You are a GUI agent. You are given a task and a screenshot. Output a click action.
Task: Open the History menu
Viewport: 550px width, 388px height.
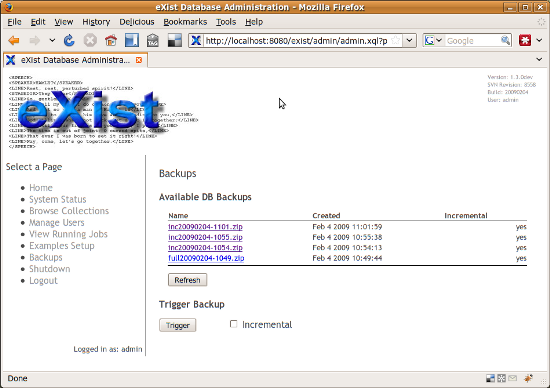pos(96,22)
